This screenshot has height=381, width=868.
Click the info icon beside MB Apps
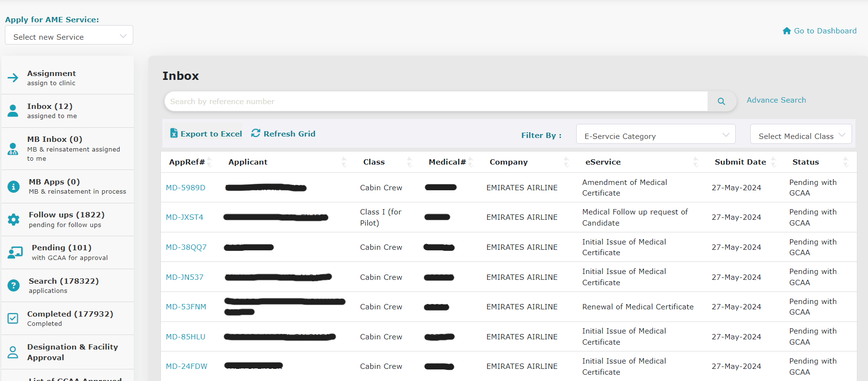coord(14,186)
